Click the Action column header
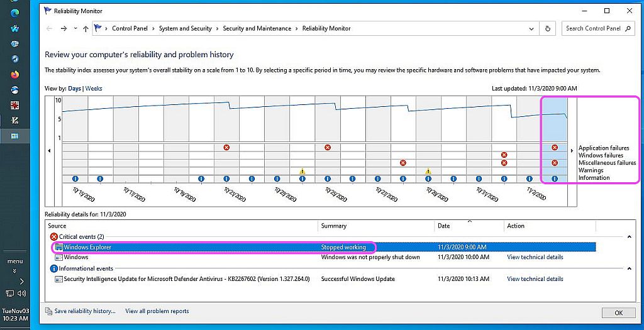Image resolution: width=644 pixels, height=330 pixels. pos(550,226)
